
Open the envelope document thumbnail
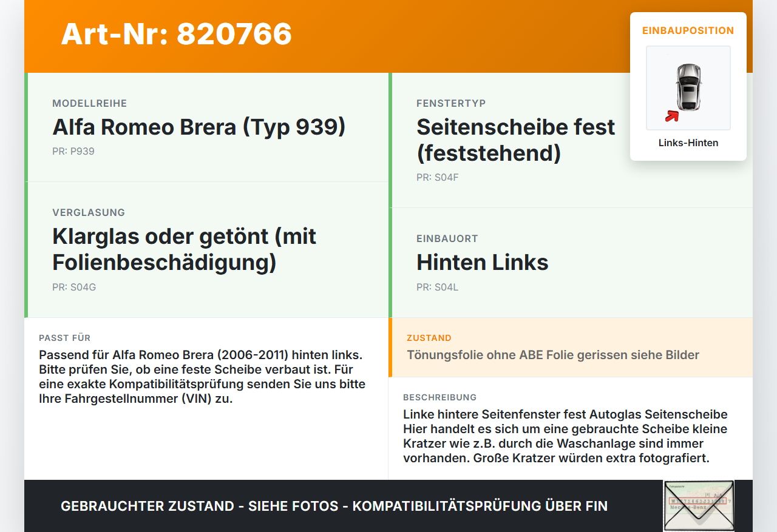[699, 506]
